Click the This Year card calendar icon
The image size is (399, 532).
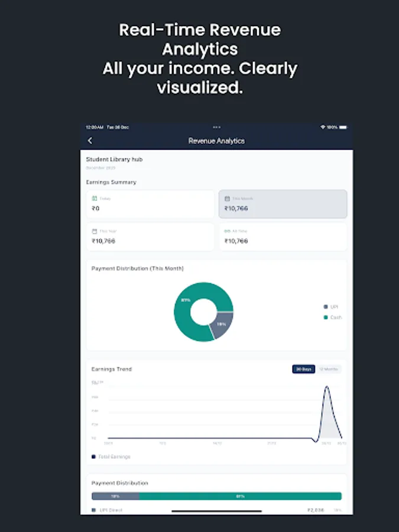coord(95,231)
